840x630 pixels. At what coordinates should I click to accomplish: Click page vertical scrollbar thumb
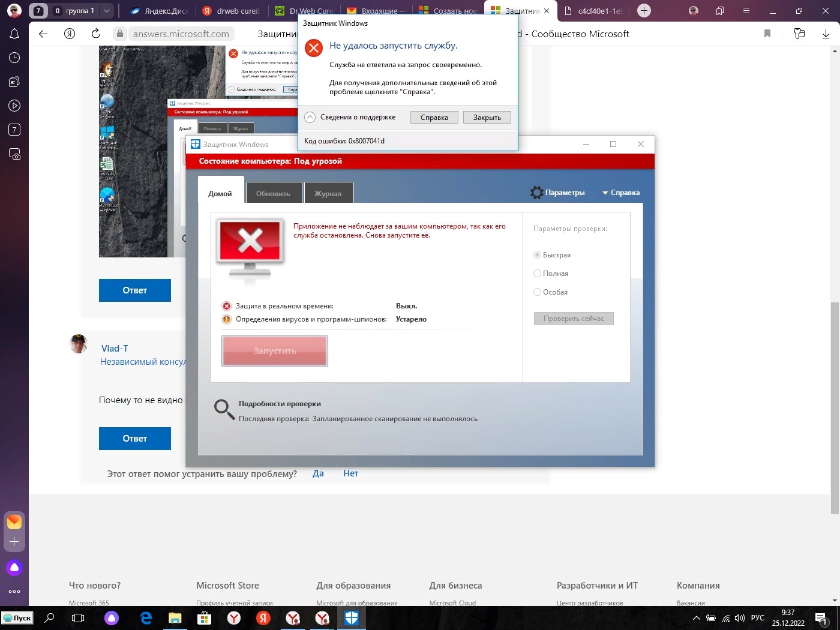coord(835,408)
